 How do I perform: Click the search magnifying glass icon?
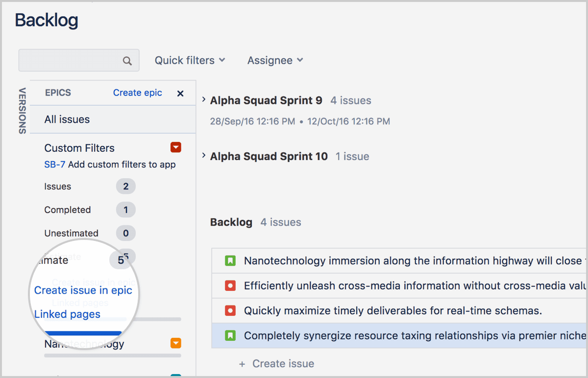point(127,60)
